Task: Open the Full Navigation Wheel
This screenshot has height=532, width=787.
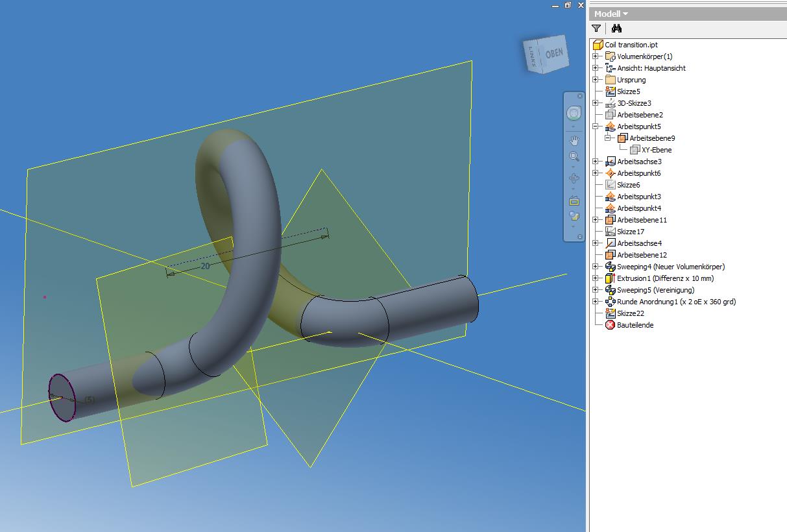Action: tap(574, 114)
